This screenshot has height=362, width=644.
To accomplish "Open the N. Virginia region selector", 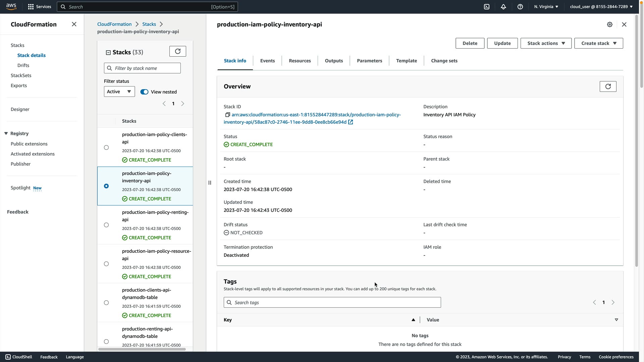I will coord(546,7).
